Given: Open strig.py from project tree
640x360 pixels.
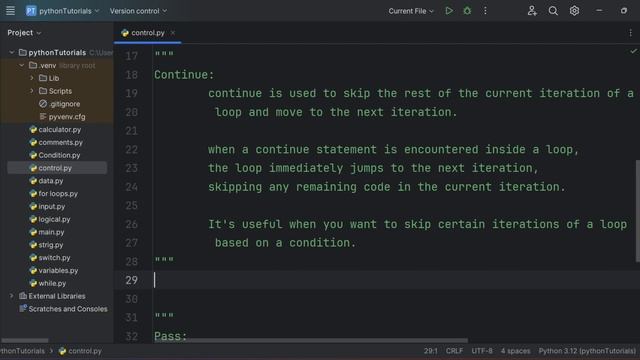Looking at the screenshot, I should click(46, 245).
